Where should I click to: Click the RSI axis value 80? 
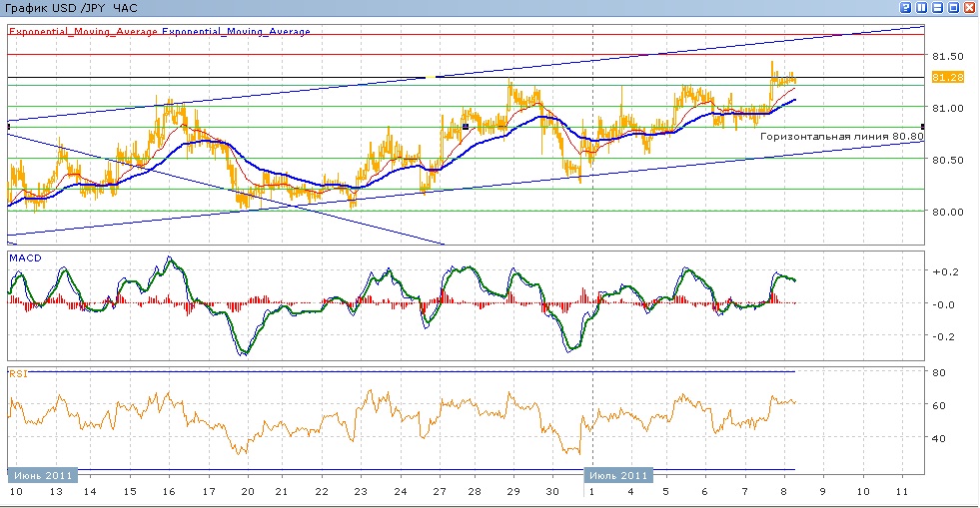click(x=939, y=373)
